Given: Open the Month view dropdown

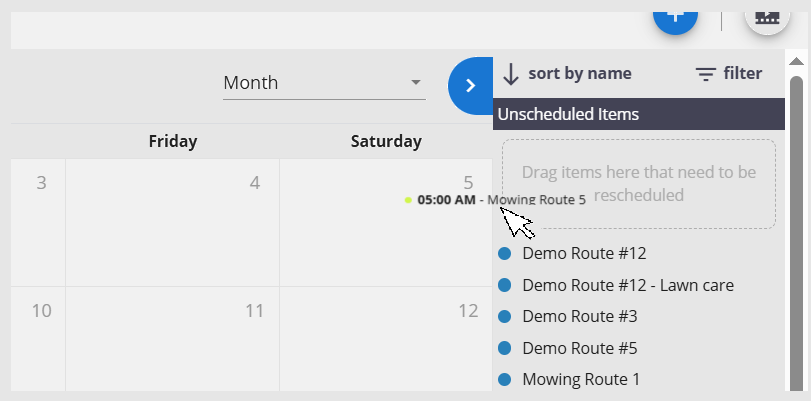Looking at the screenshot, I should tap(324, 83).
